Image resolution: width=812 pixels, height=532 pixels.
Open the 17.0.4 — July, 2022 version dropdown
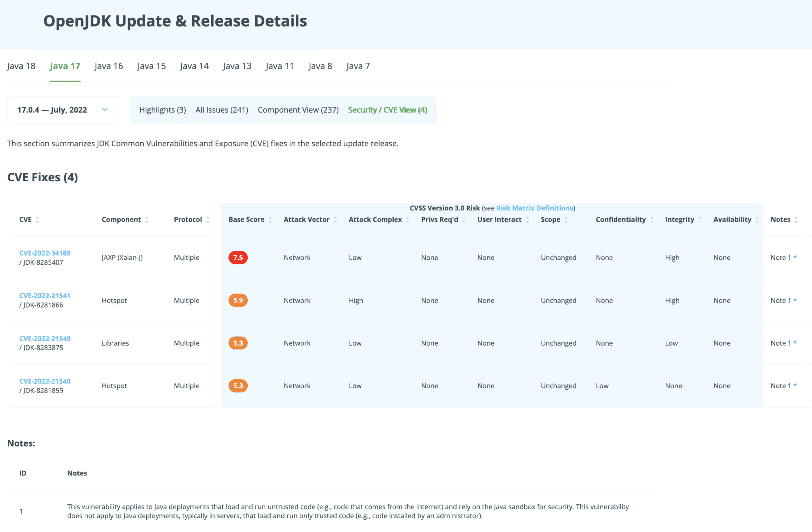pyautogui.click(x=63, y=110)
